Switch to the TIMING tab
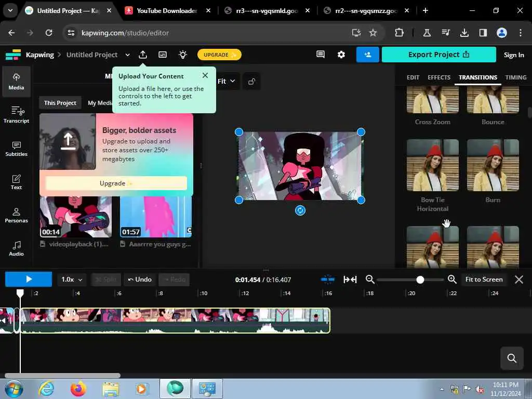532x399 pixels. point(516,77)
